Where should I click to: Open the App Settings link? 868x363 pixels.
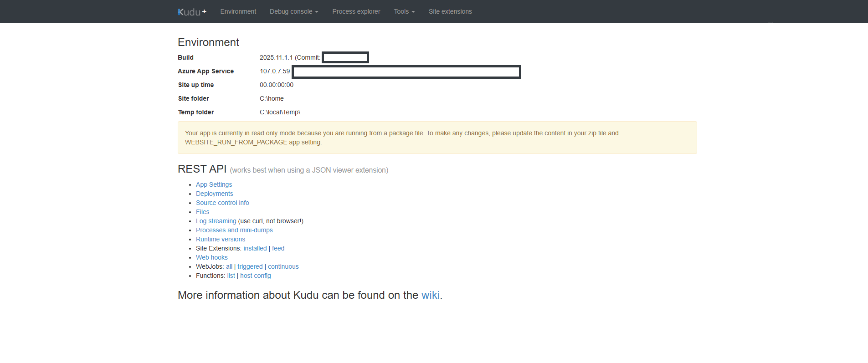pos(214,184)
